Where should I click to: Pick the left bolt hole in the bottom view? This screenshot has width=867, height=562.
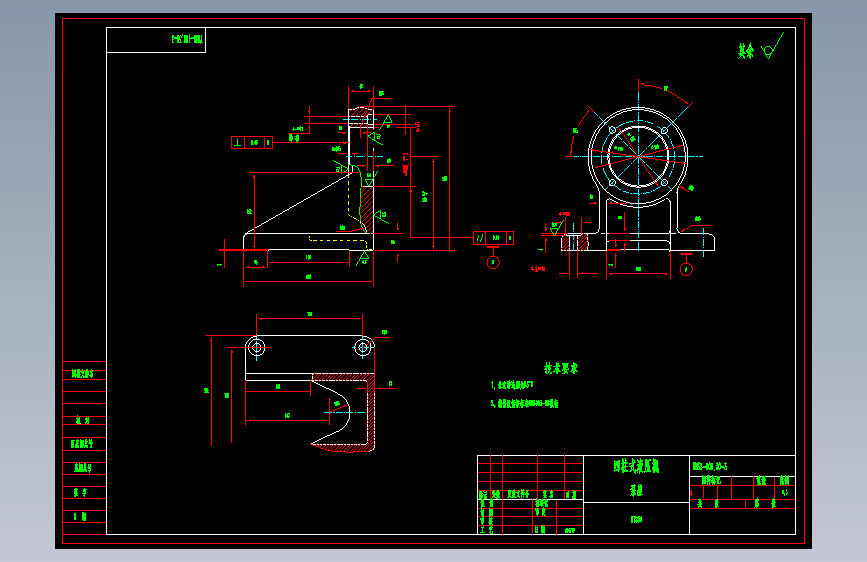click(x=255, y=347)
